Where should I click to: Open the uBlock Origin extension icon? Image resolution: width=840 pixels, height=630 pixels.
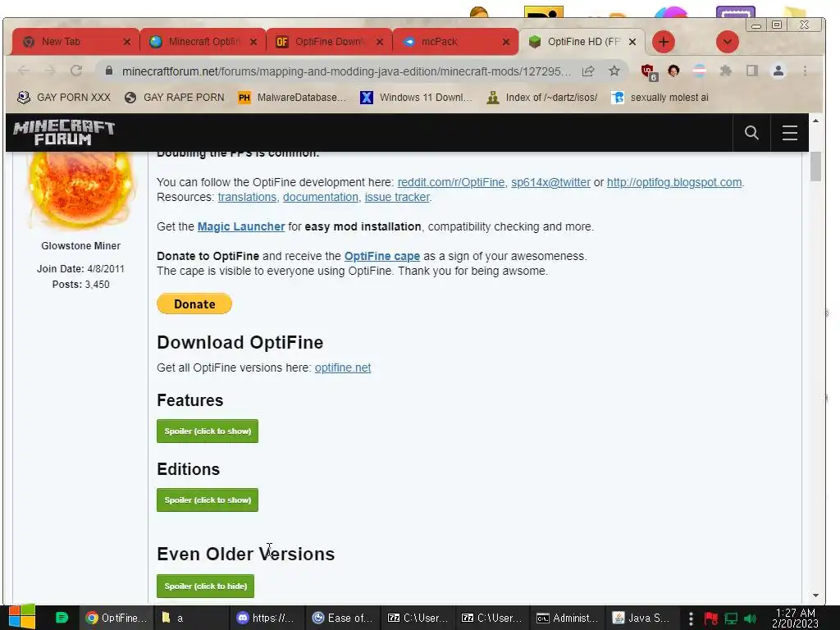(648, 72)
